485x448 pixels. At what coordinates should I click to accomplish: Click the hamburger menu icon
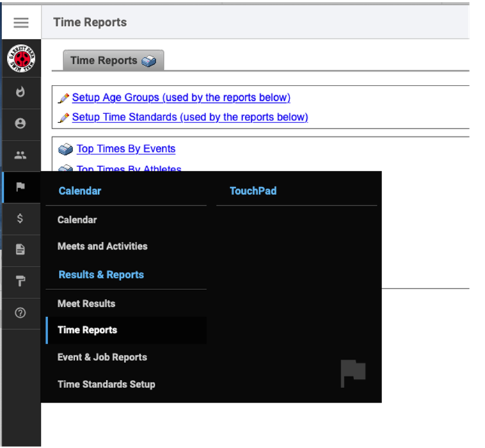(21, 22)
